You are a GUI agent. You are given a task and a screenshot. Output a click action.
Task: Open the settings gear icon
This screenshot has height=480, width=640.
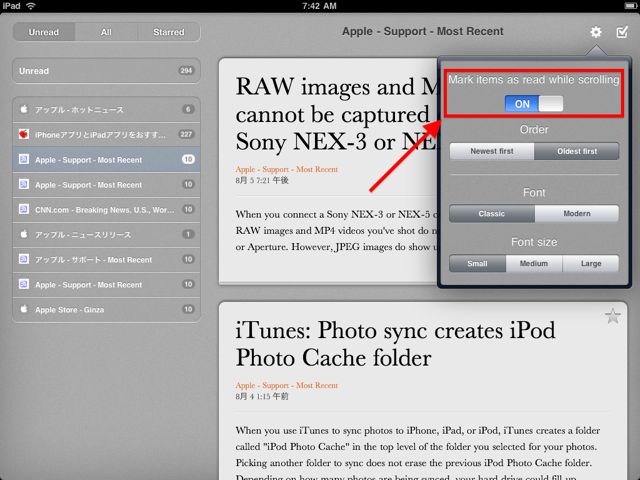click(x=596, y=32)
